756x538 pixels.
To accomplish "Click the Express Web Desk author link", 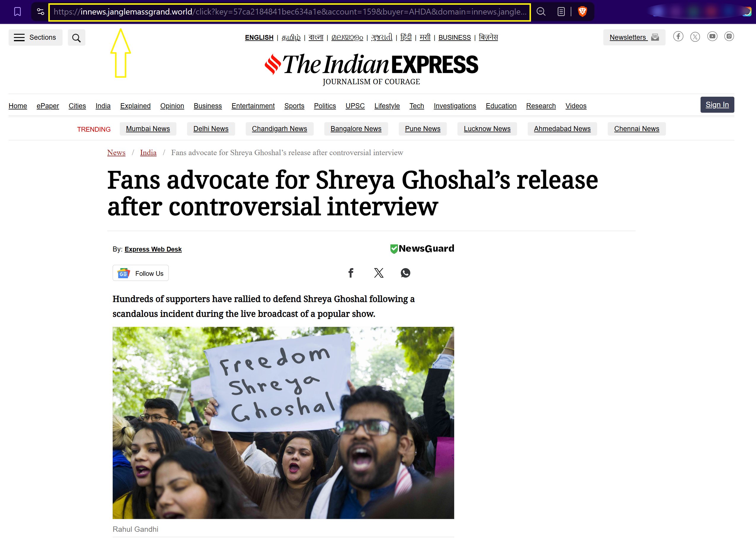I will (x=153, y=249).
